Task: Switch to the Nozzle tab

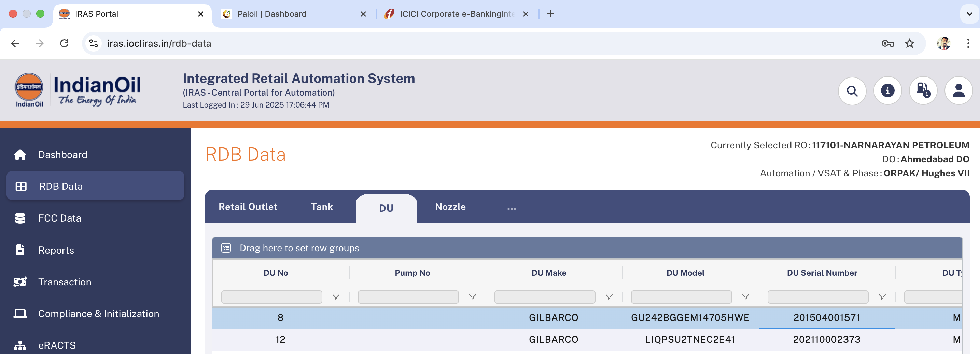Action: [x=450, y=207]
